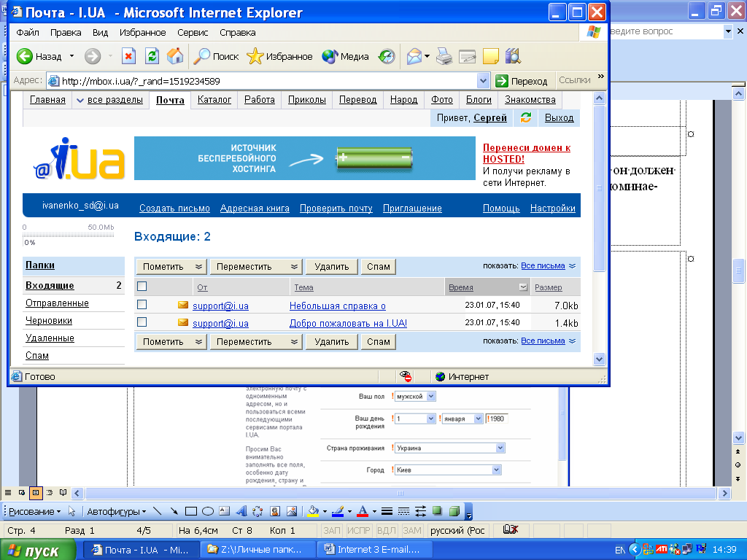Stop page loading with the red X icon
The image size is (747, 560).
128,56
